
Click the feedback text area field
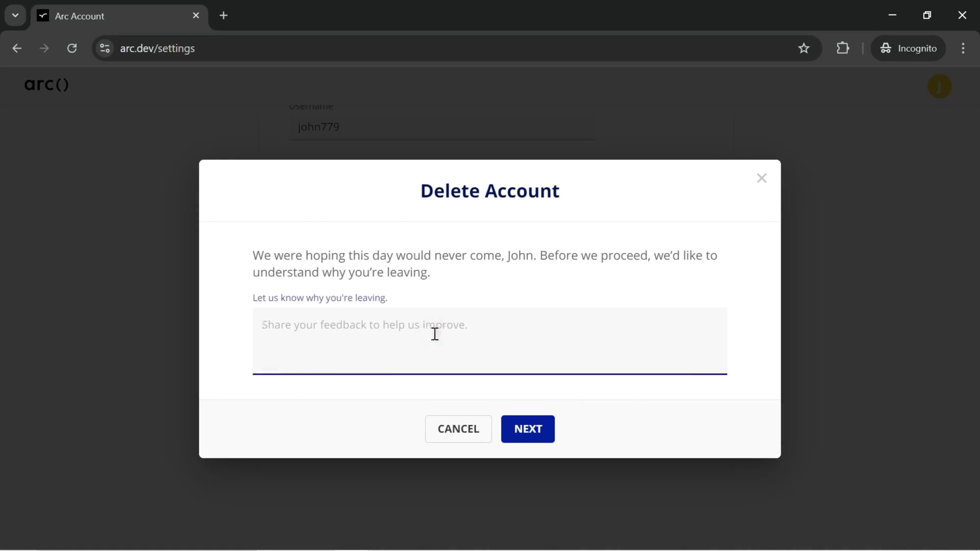click(490, 341)
